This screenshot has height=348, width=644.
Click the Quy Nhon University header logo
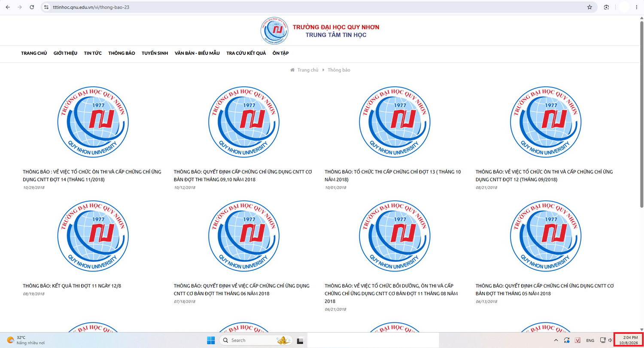(274, 31)
